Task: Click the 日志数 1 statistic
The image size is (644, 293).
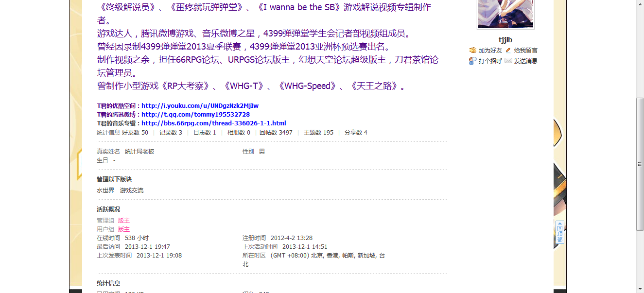Action: [x=205, y=133]
